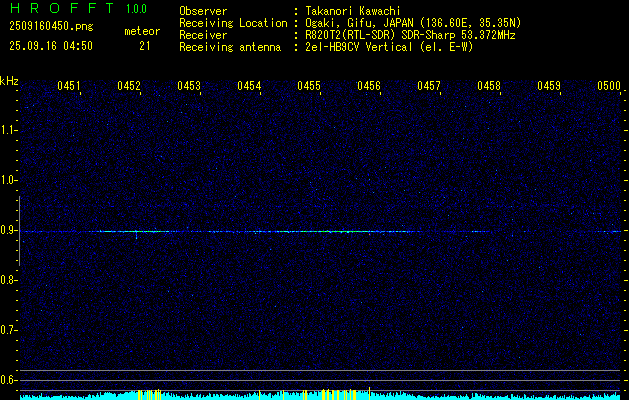The image size is (629, 400).
Task: Pick the 0458 time marker
Action: pyautogui.click(x=489, y=87)
